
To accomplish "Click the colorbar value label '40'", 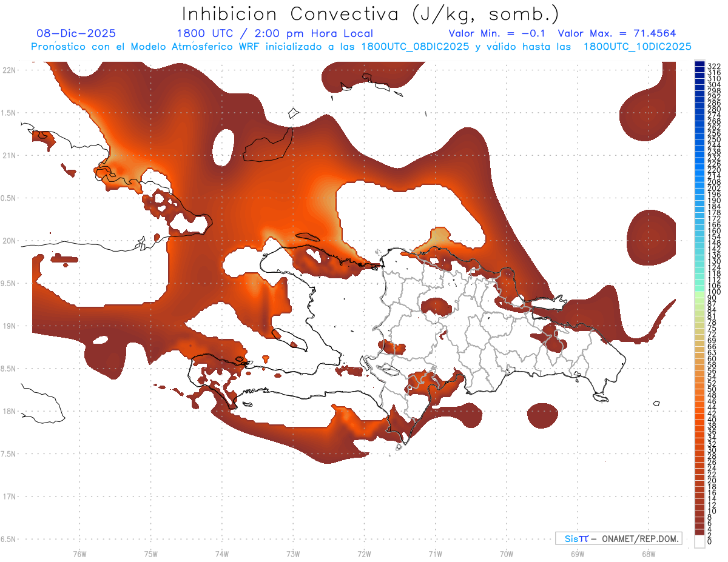I will (x=712, y=420).
